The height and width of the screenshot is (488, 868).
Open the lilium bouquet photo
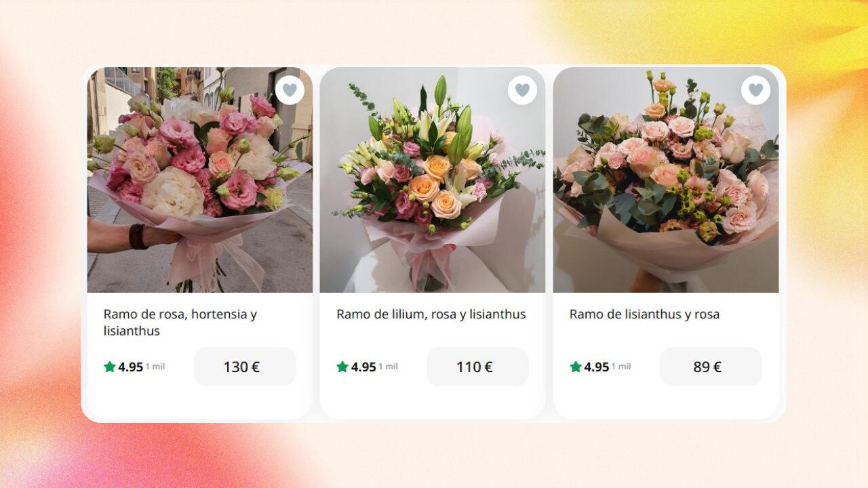click(433, 180)
